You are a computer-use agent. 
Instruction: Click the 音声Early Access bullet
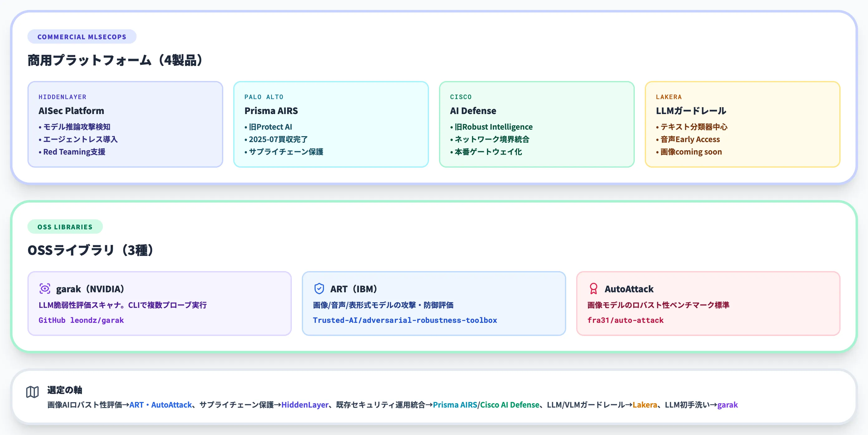[688, 139]
